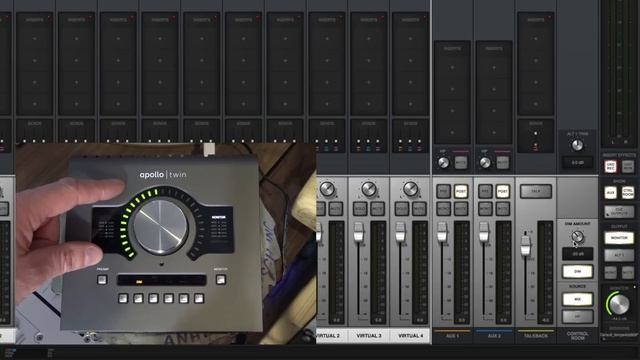Show the AUX channels

[x=610, y=192]
